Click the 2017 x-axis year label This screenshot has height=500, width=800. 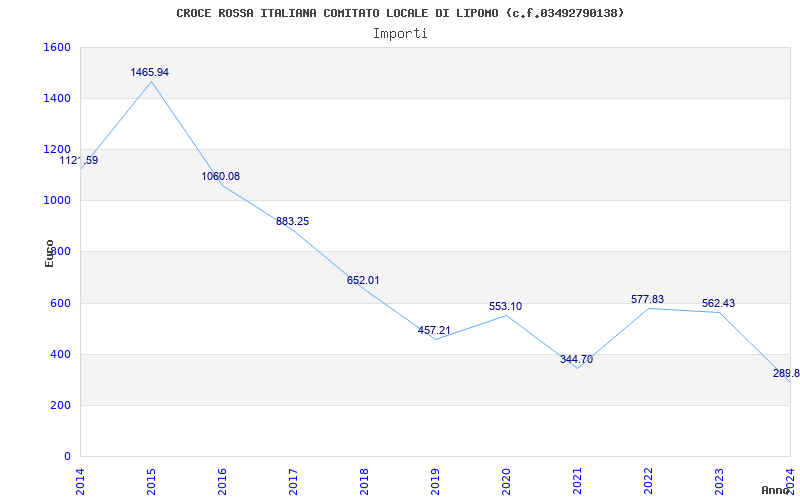[293, 481]
